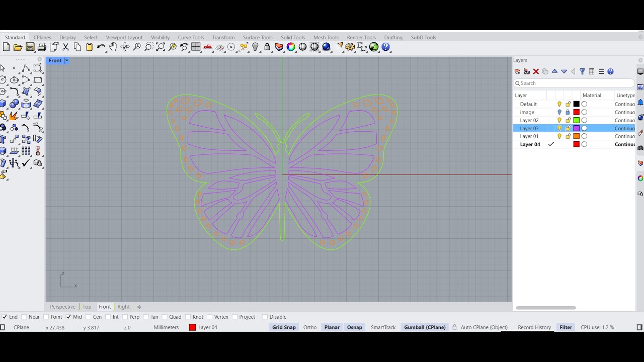Click the black checkmark tool icon
Viewport: 644px width, 362px height.
pyautogui.click(x=26, y=163)
